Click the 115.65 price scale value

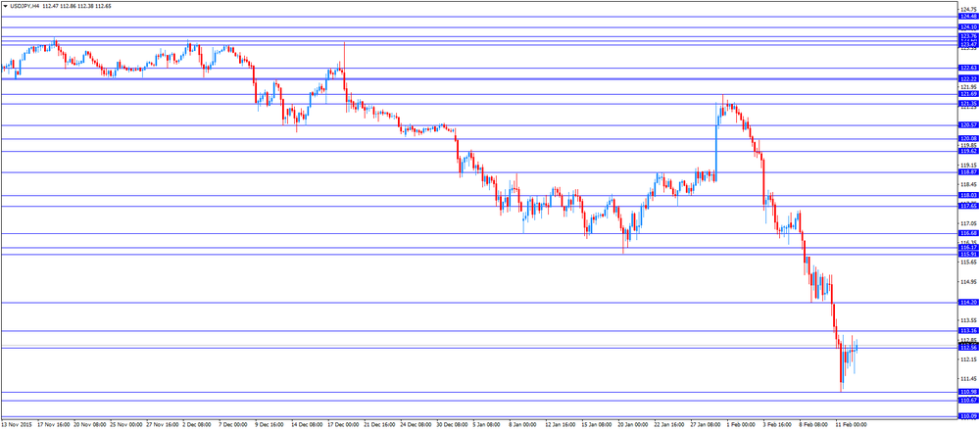point(969,263)
